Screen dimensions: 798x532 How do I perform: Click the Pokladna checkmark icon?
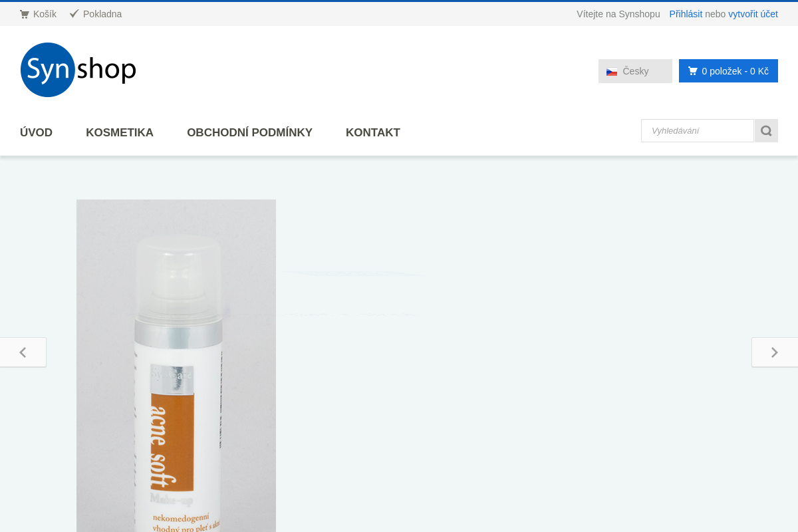coord(74,13)
